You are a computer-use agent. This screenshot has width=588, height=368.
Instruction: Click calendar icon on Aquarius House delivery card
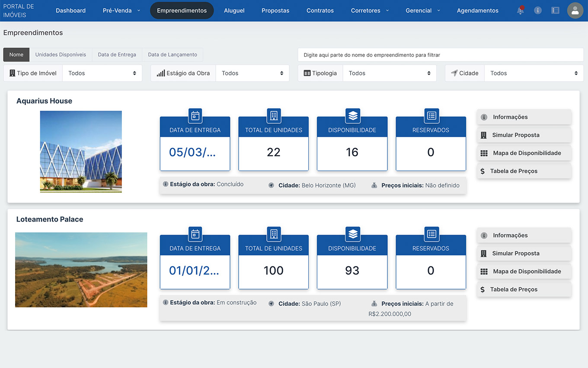[195, 116]
